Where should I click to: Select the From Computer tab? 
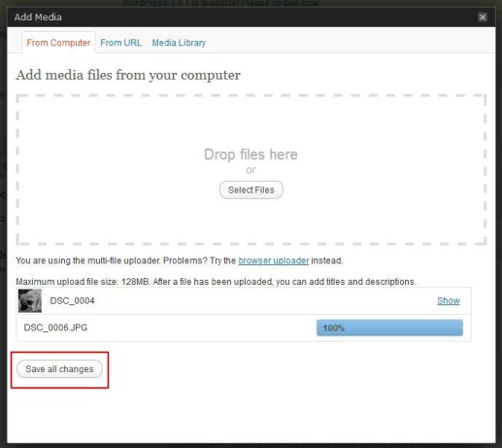pyautogui.click(x=58, y=43)
